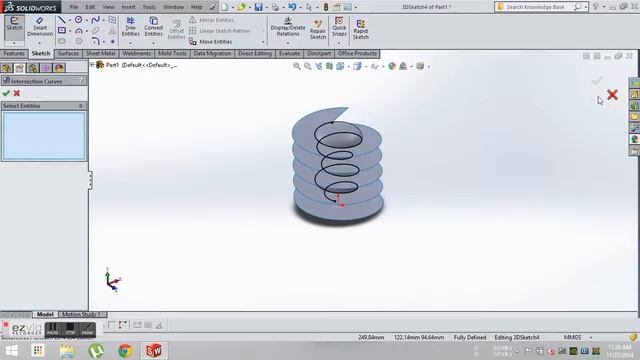Accept Intersection Curves with green checkmark

pyautogui.click(x=6, y=93)
